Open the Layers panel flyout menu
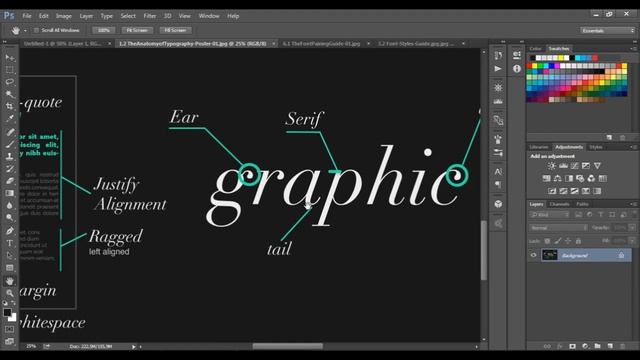Screen dimensions: 640x360 tap(633, 204)
